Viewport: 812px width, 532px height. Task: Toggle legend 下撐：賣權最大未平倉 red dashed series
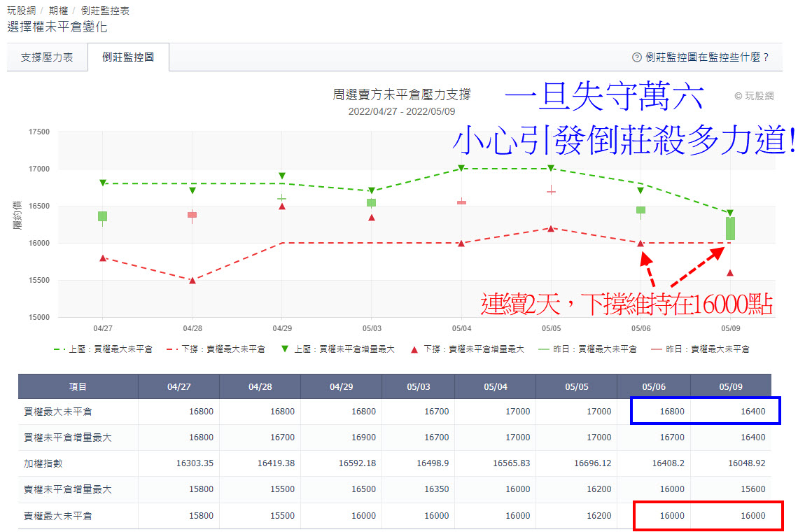(x=216, y=349)
